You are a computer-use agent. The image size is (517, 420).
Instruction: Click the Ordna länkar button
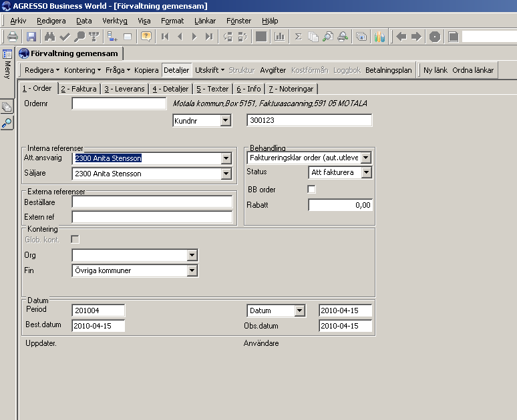pyautogui.click(x=473, y=70)
